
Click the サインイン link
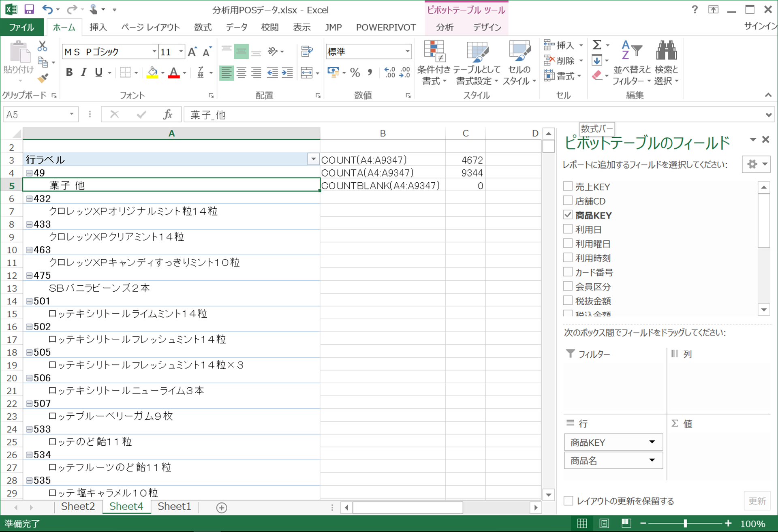(761, 26)
